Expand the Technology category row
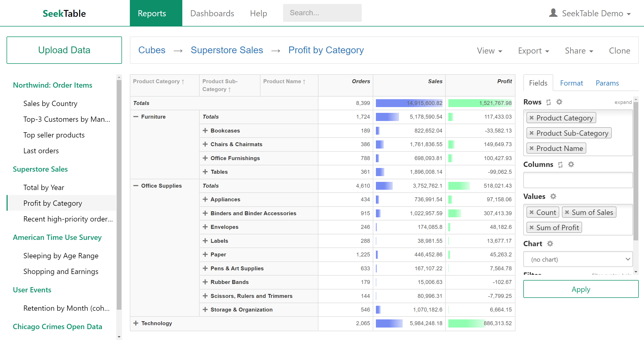644x348 pixels. click(x=136, y=323)
